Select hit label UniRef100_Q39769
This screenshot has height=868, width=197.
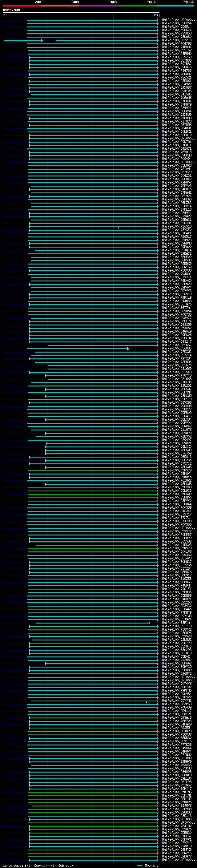pos(177,57)
